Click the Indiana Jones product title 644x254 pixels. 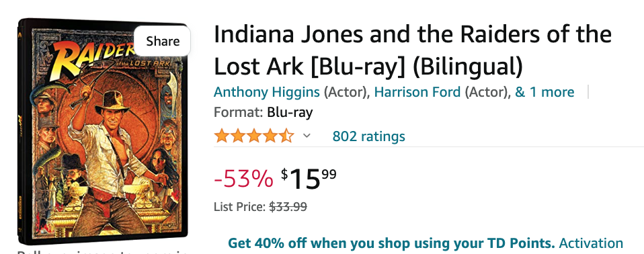(413, 51)
